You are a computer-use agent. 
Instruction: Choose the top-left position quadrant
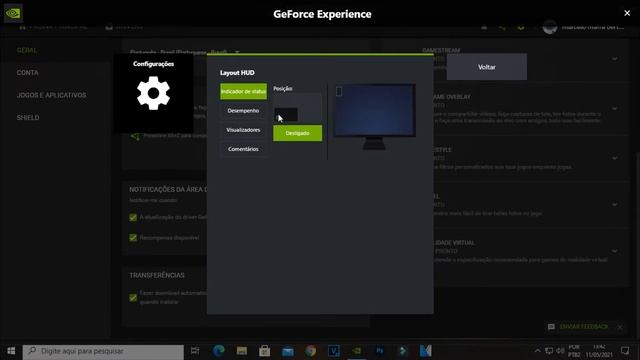click(x=285, y=100)
